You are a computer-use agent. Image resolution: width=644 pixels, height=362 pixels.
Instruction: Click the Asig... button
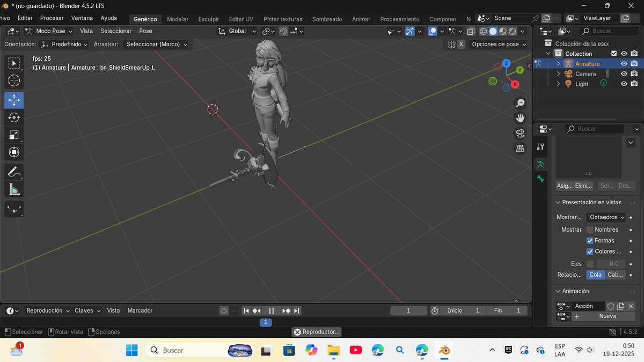(565, 186)
